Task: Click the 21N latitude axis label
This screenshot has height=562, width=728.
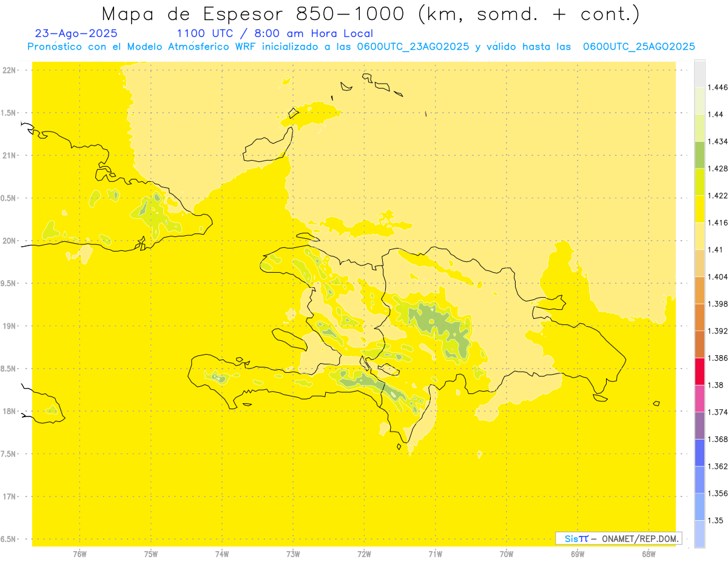Action: click(10, 156)
